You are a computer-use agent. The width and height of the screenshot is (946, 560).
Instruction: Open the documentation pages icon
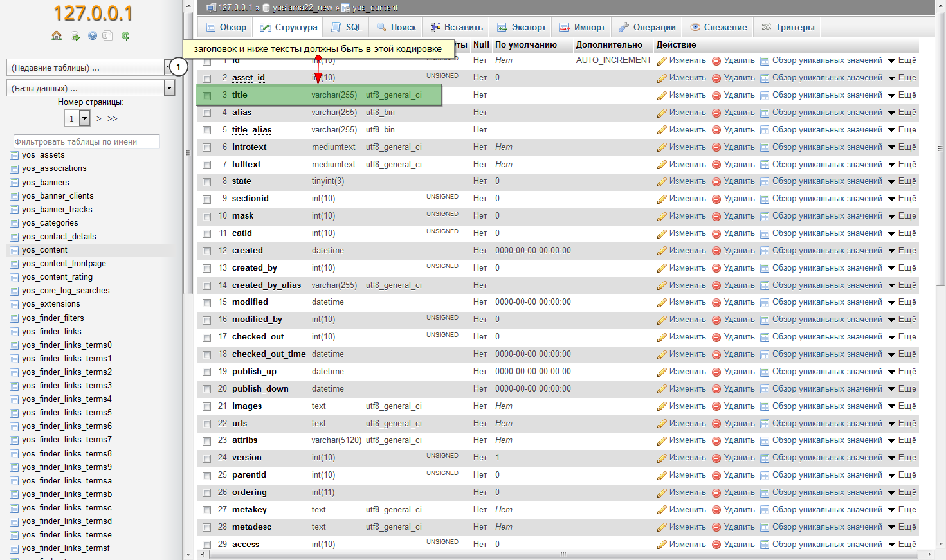pos(107,36)
